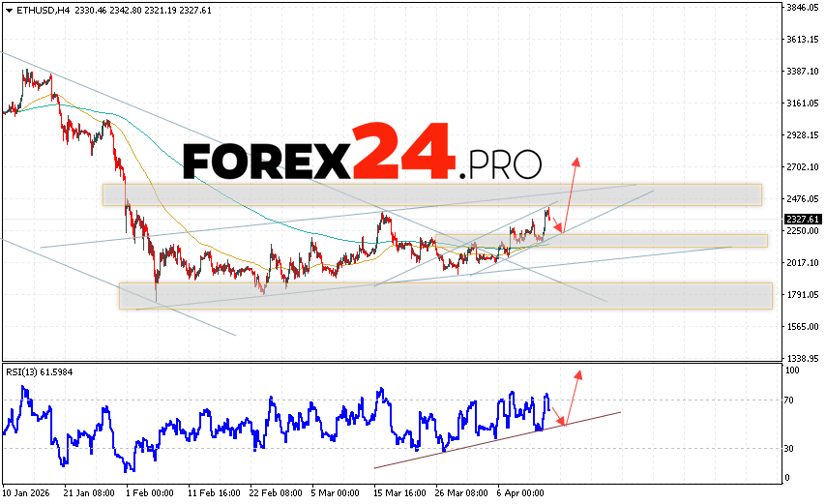Select the RSI(13) indicator label
826x504 pixels.
41,371
